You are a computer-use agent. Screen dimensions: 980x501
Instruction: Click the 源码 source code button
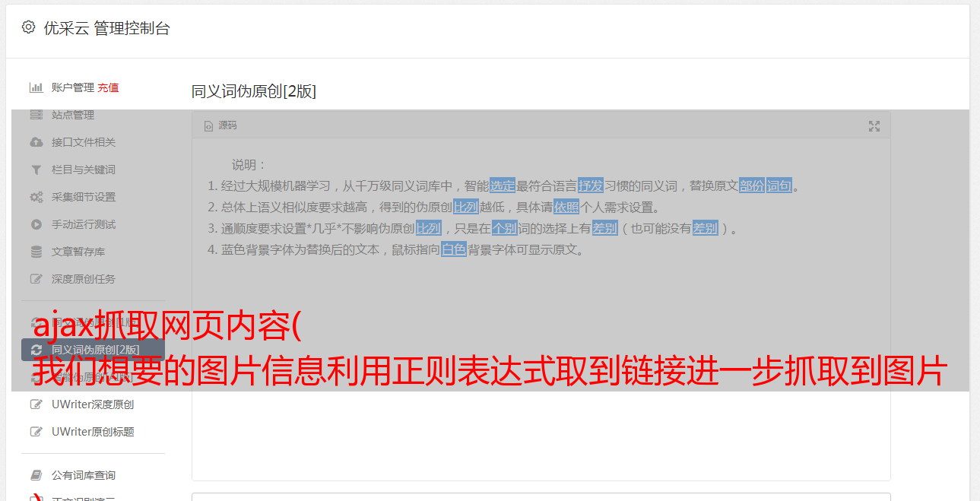pos(220,125)
